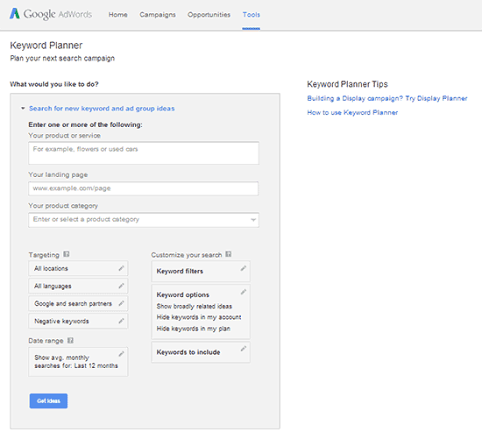Click the 'Keyword Planner' page heading
This screenshot has width=482, height=432.
click(x=46, y=45)
